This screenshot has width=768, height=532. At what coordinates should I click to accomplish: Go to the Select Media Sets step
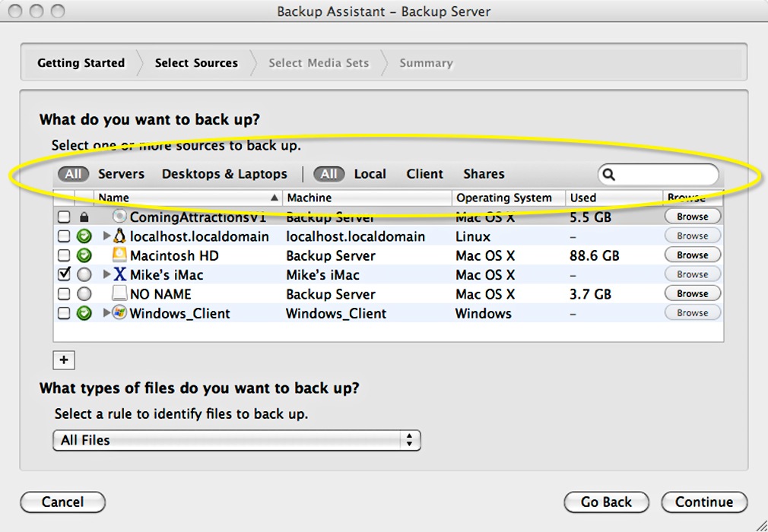[319, 63]
